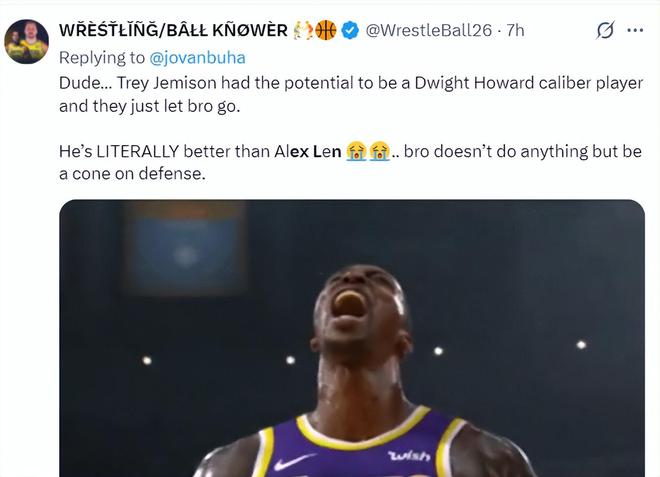
Task: Open the Grok explain-post icon
Action: coord(605,31)
